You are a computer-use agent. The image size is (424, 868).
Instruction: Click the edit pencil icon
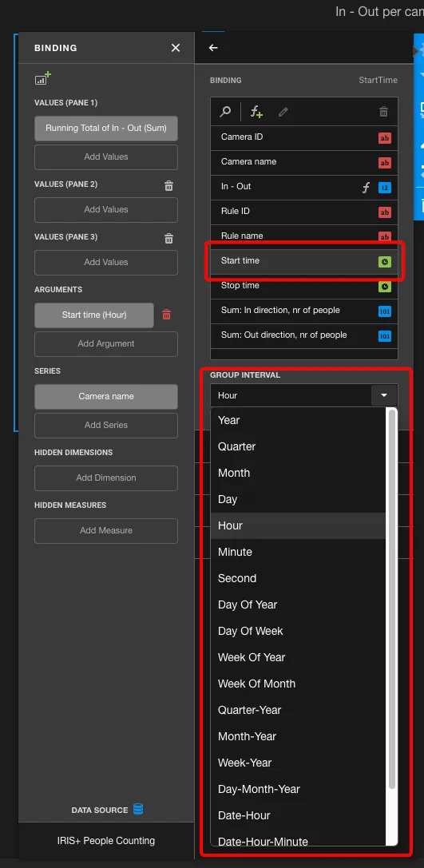pos(283,112)
